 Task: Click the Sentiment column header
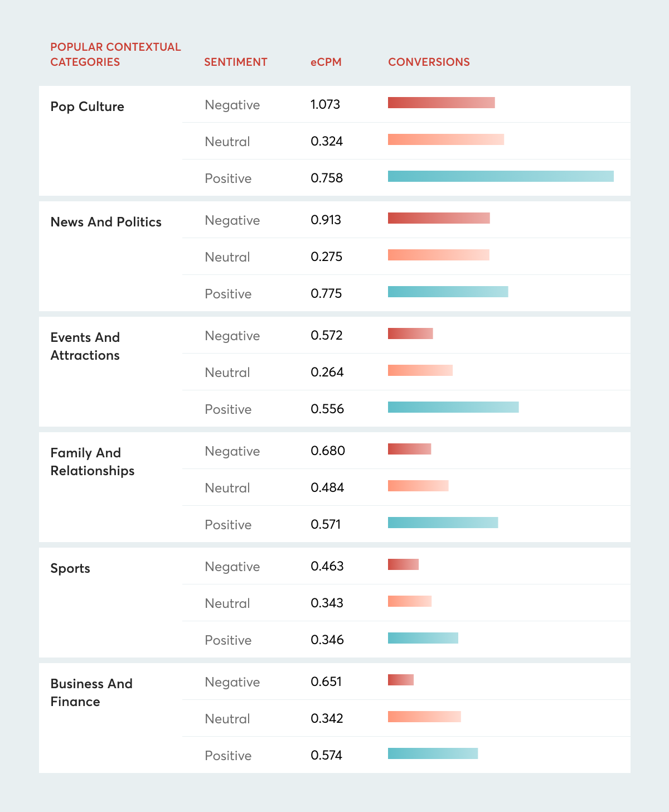(235, 62)
